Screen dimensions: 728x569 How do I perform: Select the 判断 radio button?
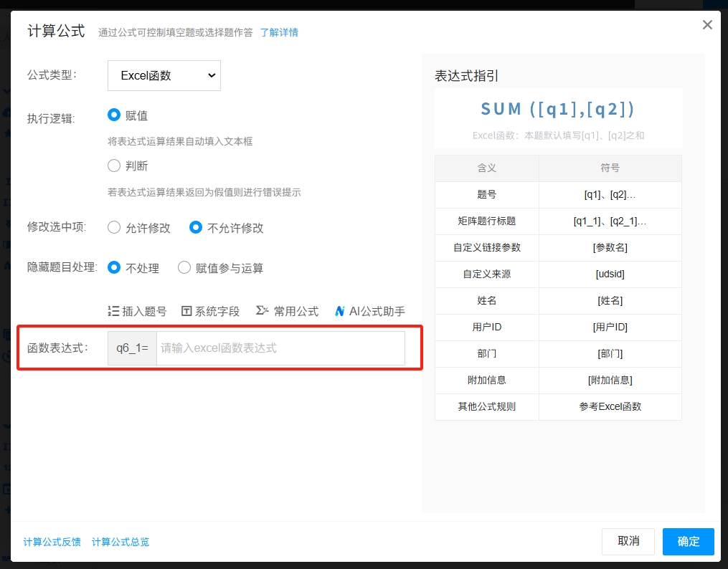tap(114, 166)
